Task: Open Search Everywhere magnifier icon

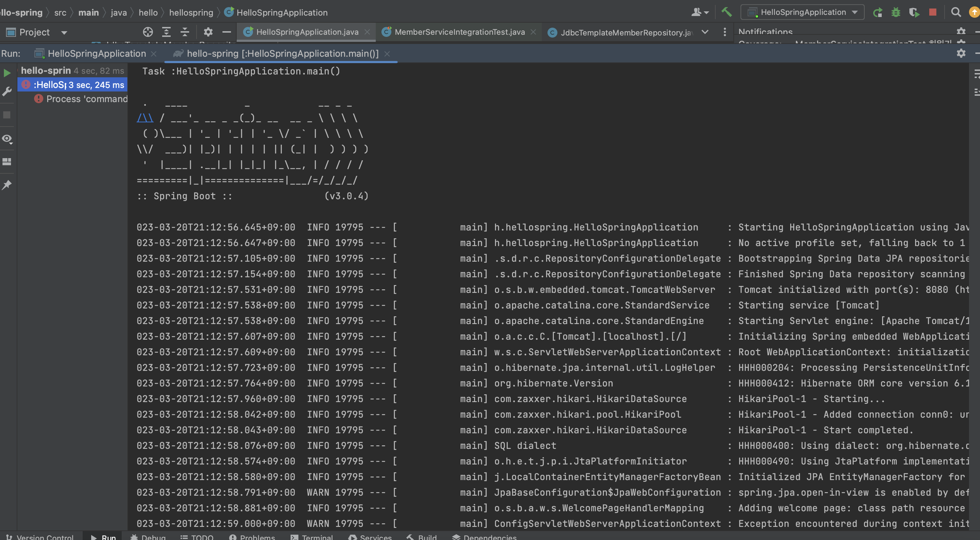Action: click(956, 12)
